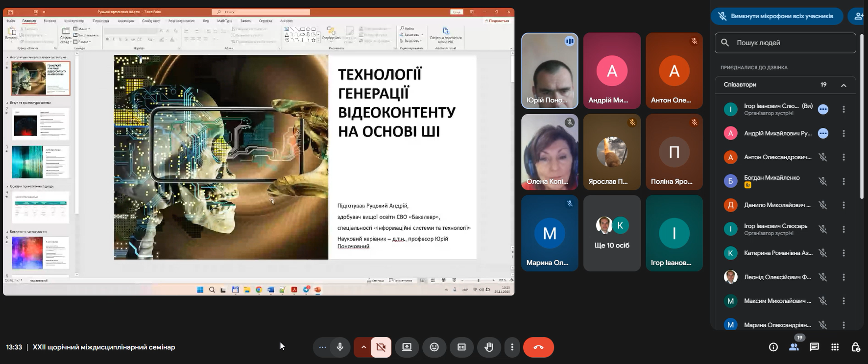
Task: Raise hand in the meeting
Action: tap(489, 347)
